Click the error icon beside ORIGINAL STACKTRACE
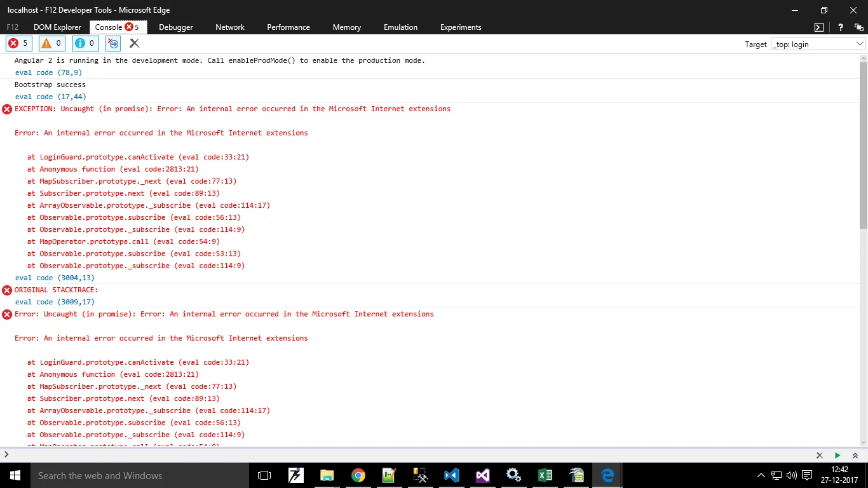 7,290
